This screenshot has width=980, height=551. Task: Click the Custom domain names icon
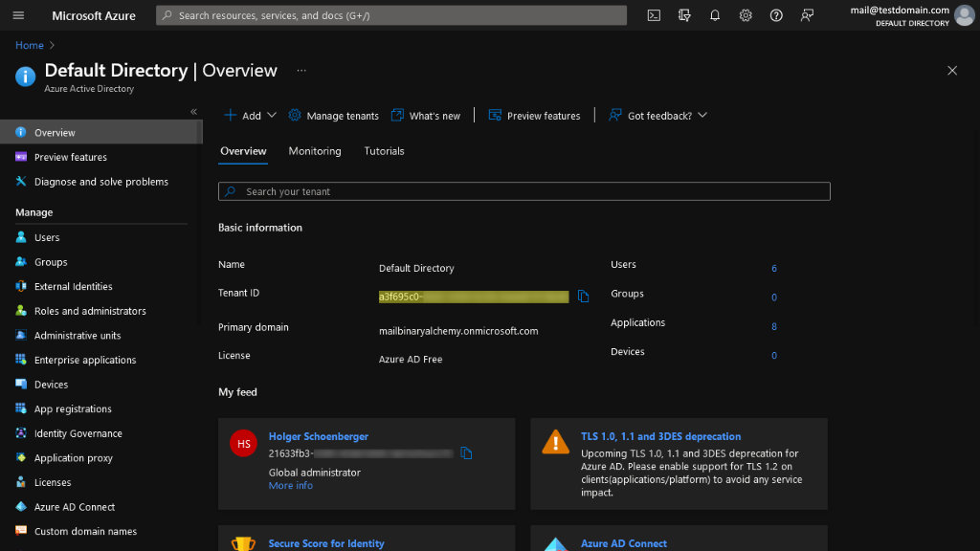(21, 531)
